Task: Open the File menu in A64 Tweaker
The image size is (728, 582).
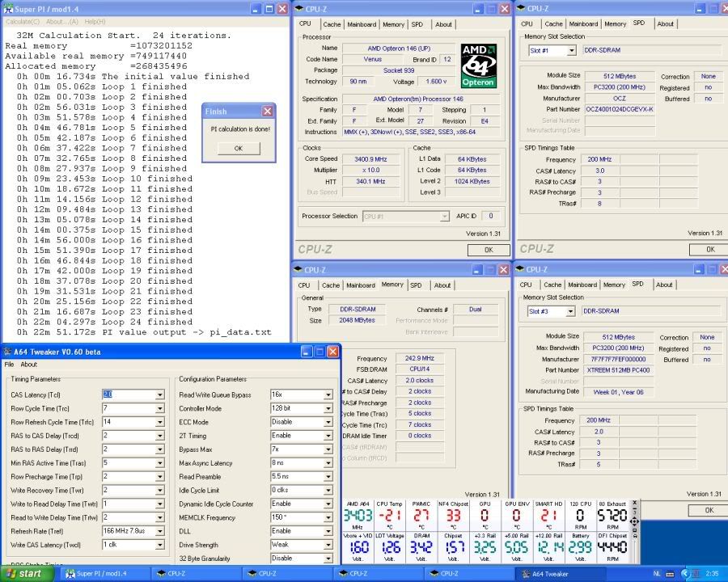Action: click(x=9, y=365)
